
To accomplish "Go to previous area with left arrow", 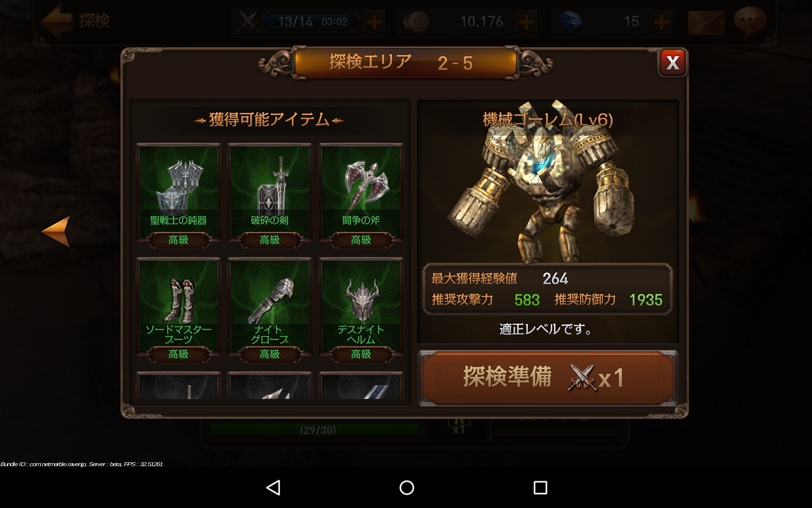I will pos(56,231).
